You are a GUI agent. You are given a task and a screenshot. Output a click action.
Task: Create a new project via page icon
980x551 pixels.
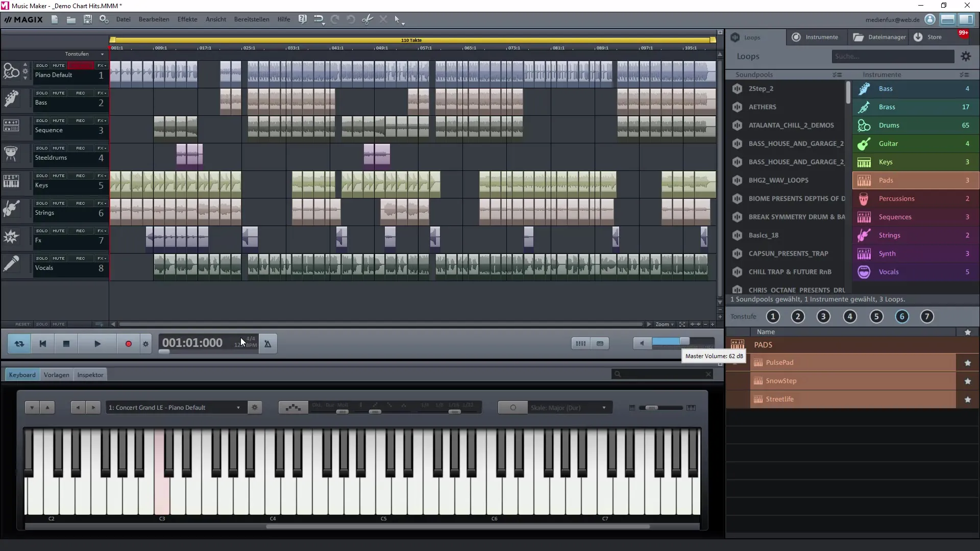point(55,19)
